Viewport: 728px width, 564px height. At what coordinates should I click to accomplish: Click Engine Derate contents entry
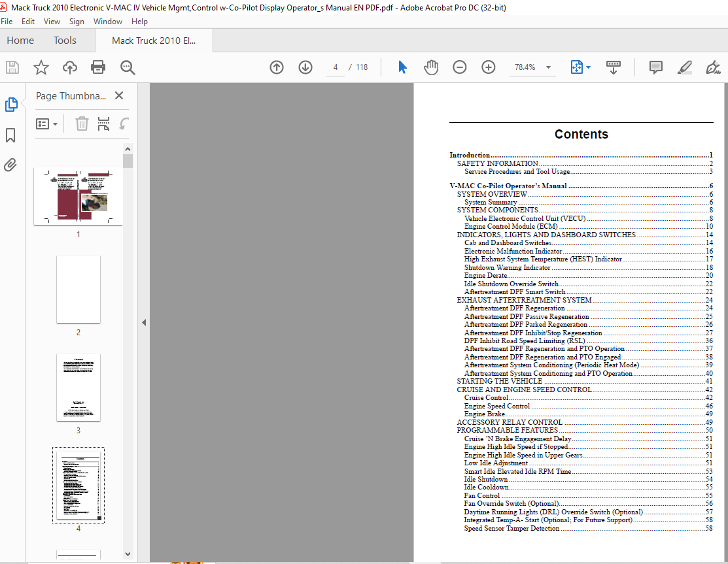coord(588,275)
